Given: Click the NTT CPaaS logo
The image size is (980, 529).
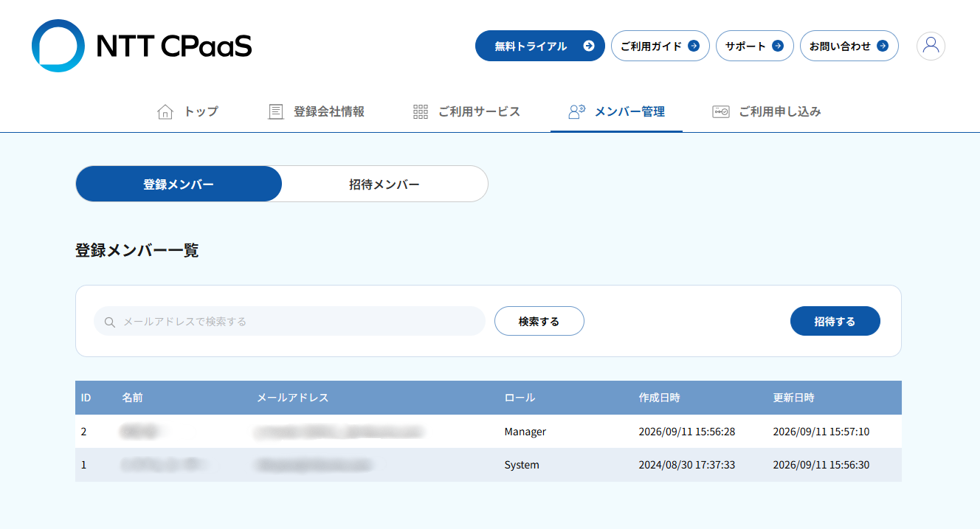Looking at the screenshot, I should coord(142,46).
